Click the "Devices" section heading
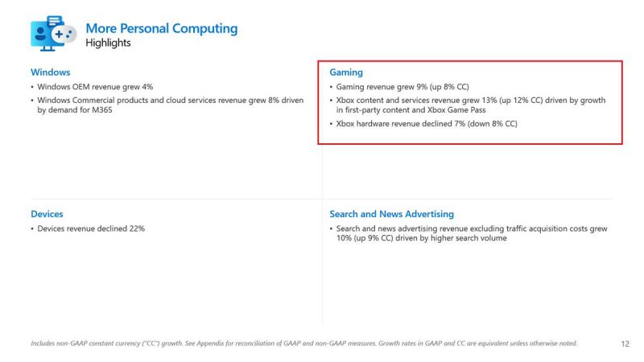The height and width of the screenshot is (362, 644). (47, 214)
